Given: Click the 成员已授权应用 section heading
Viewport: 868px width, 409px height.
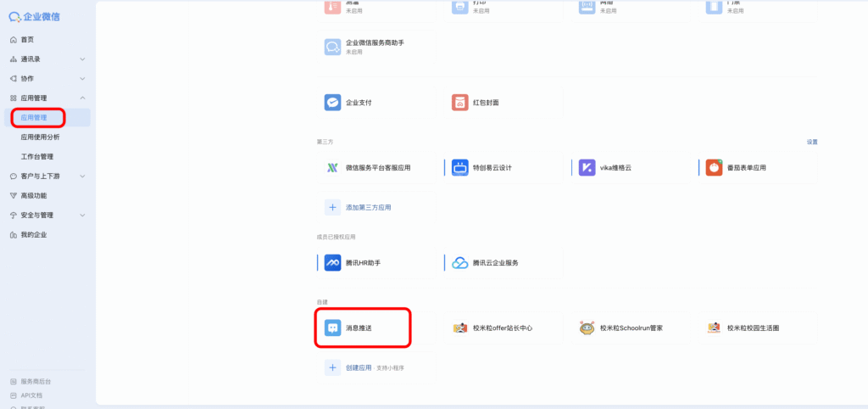Looking at the screenshot, I should point(336,237).
